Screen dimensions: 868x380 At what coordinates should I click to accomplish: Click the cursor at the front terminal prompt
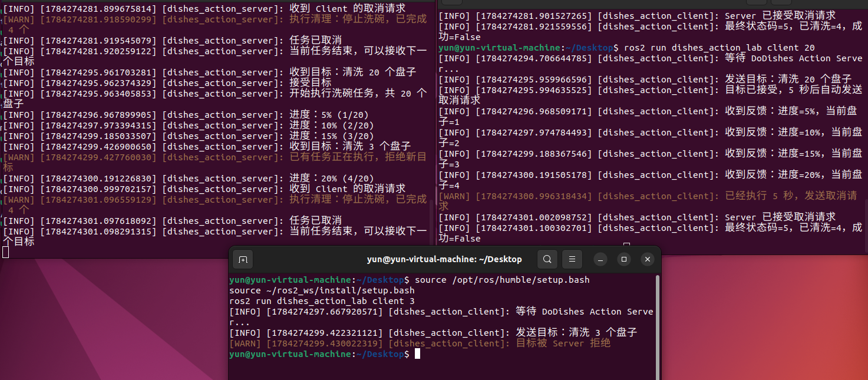coord(417,354)
